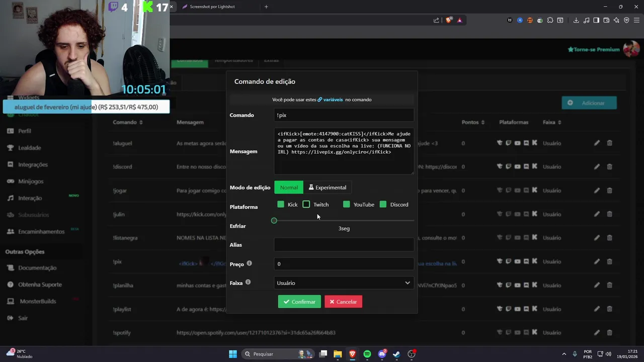The width and height of the screenshot is (644, 362).
Task: Open Encaminhamentos in the sidebar
Action: 41,231
